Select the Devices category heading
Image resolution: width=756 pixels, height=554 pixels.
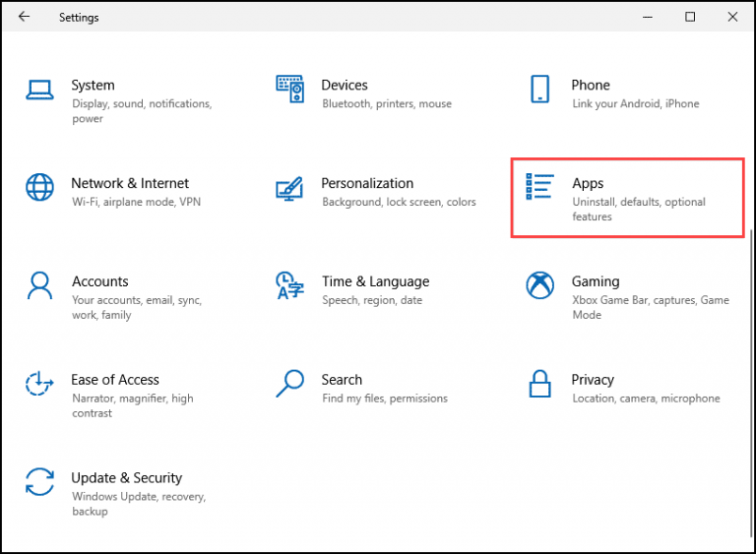pos(345,86)
